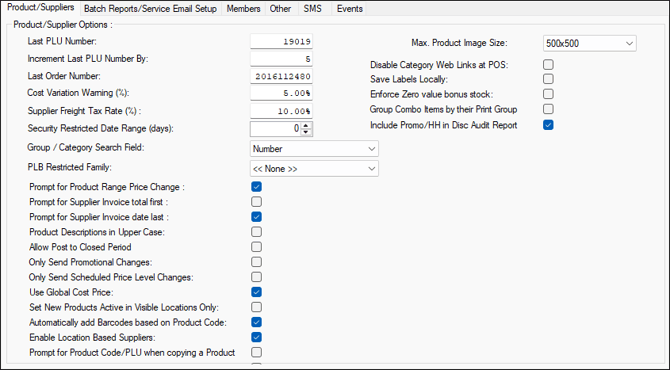Screen dimensions: 670x370
Task: Enable Product Descriptions in Upper Case
Action: point(256,232)
